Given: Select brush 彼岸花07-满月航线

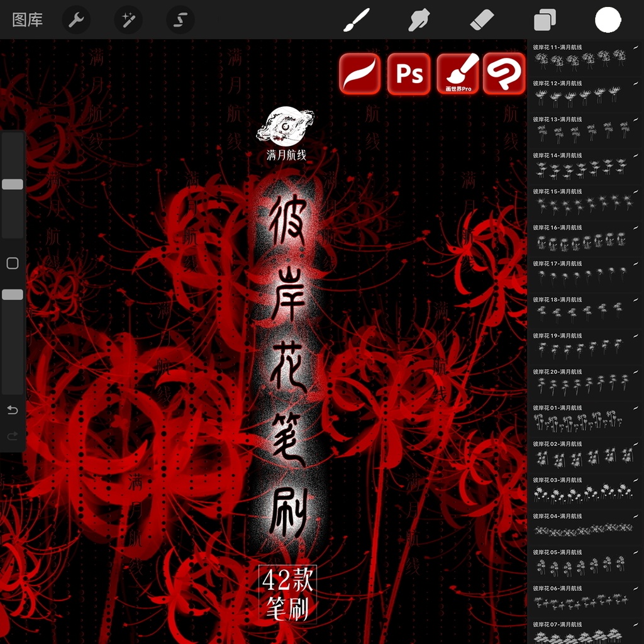Looking at the screenshot, I should [x=586, y=631].
